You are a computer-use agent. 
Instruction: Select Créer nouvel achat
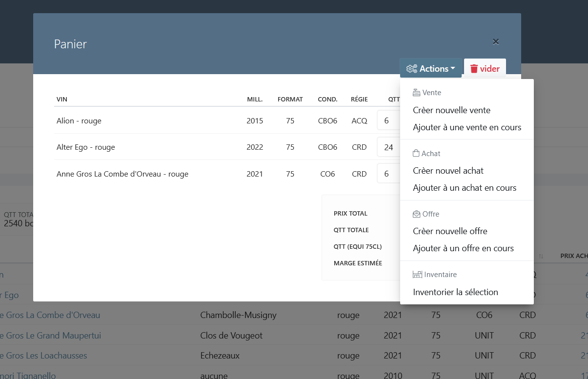[448, 171]
